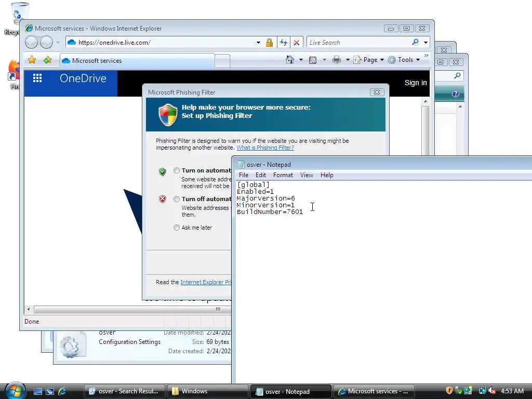Click the red Stop loading button
This screenshot has width=532, height=399.
coord(296,43)
